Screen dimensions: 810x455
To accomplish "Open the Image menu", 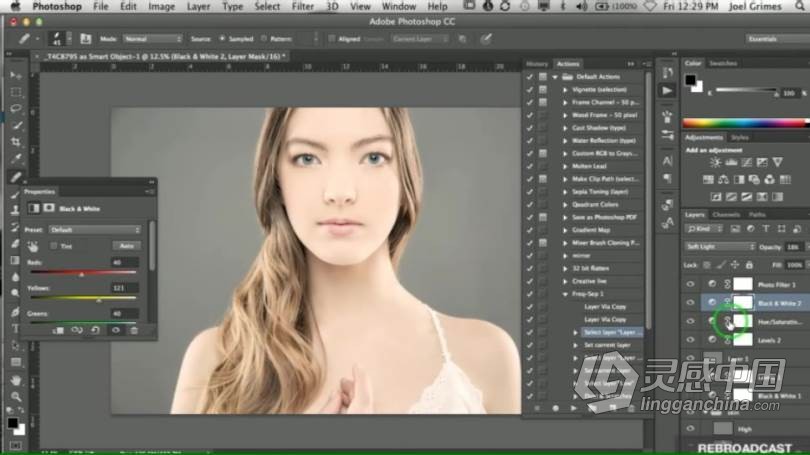I will coord(162,7).
